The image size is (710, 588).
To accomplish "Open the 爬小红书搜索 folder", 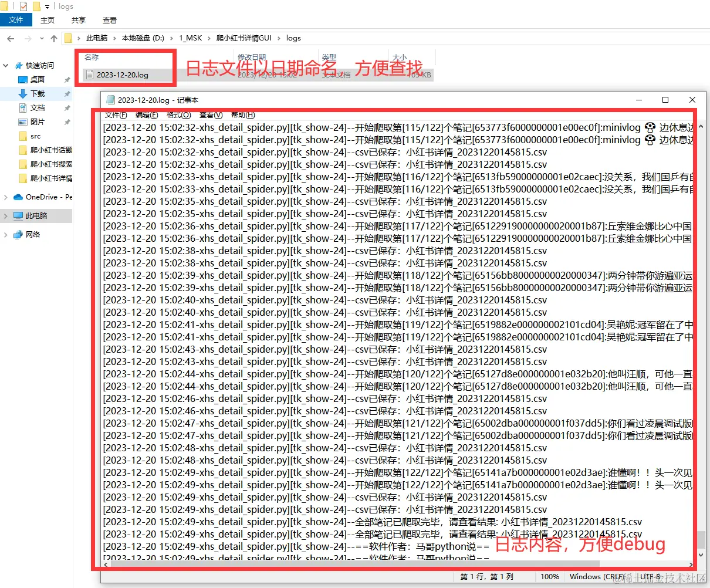I will pyautogui.click(x=51, y=164).
